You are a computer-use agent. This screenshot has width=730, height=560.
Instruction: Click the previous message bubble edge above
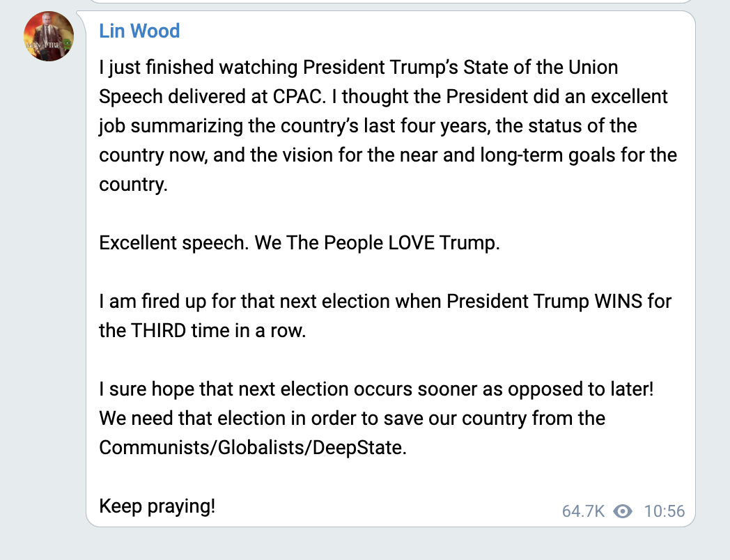pyautogui.click(x=391, y=2)
